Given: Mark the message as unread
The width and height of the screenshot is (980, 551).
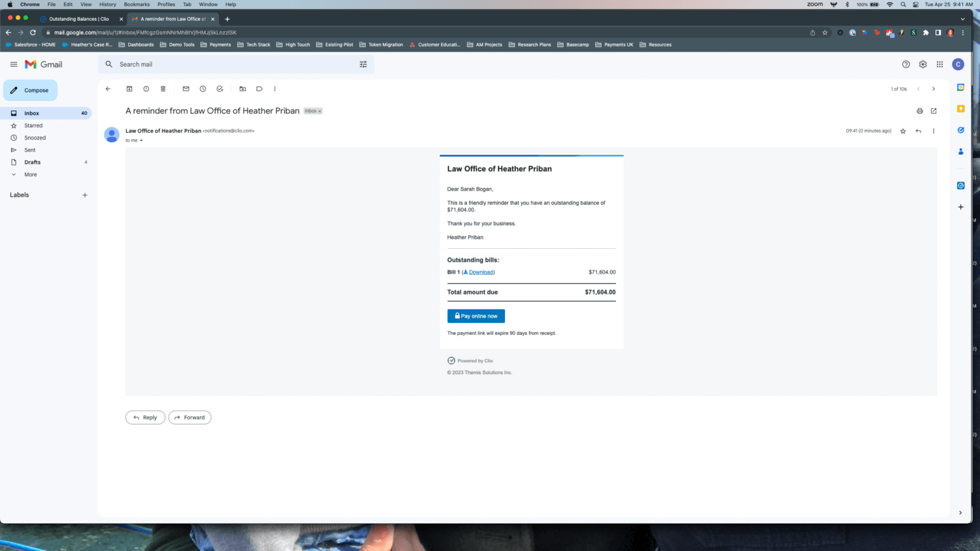Looking at the screenshot, I should (186, 88).
